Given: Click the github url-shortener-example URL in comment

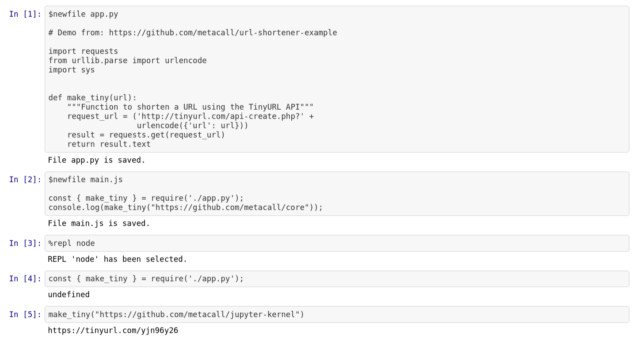Looking at the screenshot, I should [x=223, y=33].
